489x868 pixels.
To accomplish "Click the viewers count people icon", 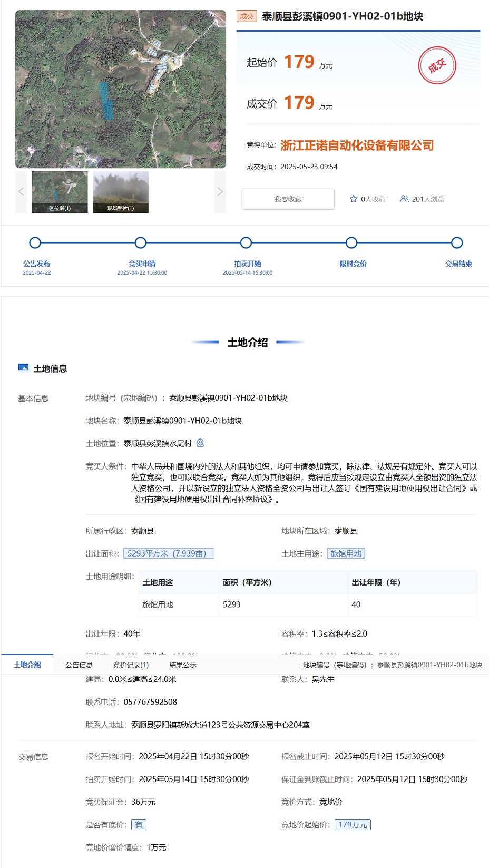I will point(404,199).
